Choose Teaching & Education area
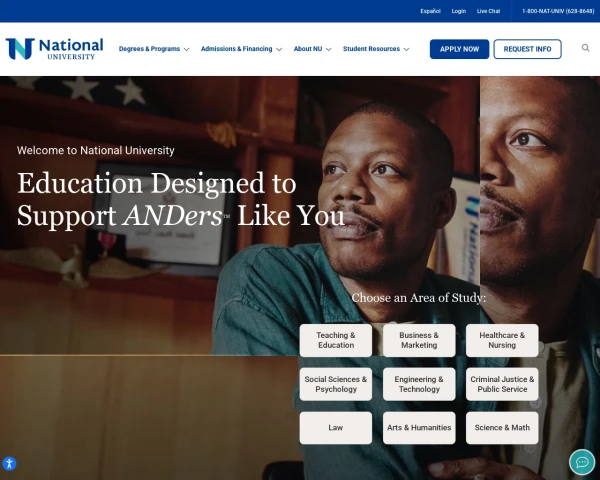The image size is (600, 480). [x=336, y=340]
